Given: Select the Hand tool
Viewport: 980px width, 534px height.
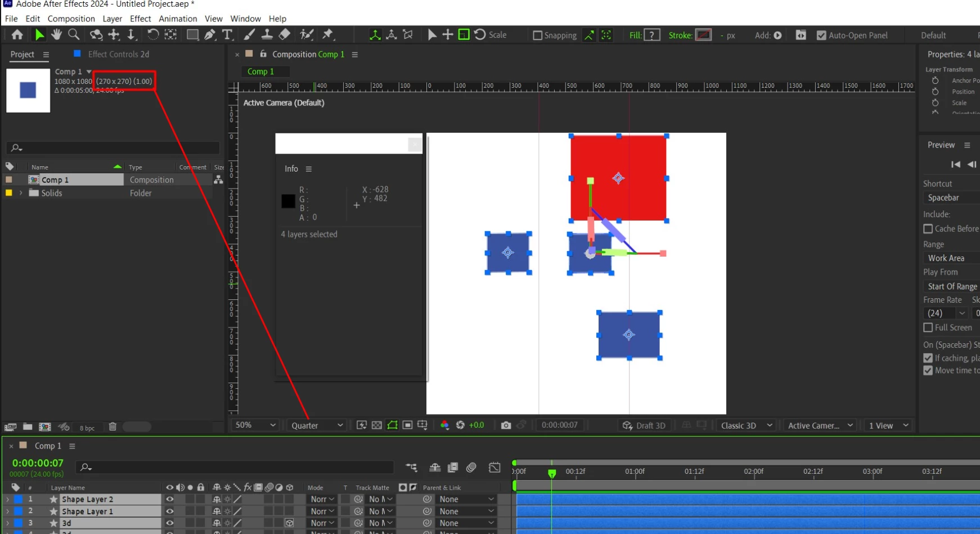Looking at the screenshot, I should pos(56,35).
